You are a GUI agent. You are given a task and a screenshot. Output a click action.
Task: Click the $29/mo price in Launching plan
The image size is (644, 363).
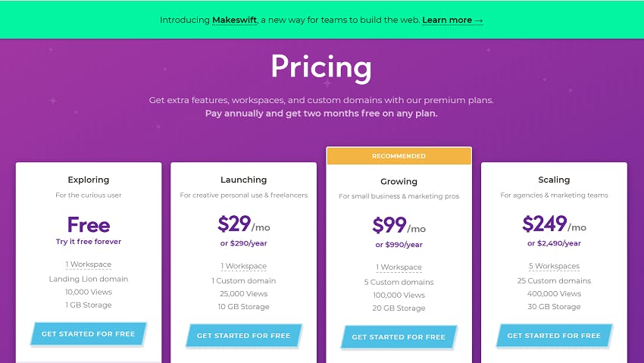point(243,224)
